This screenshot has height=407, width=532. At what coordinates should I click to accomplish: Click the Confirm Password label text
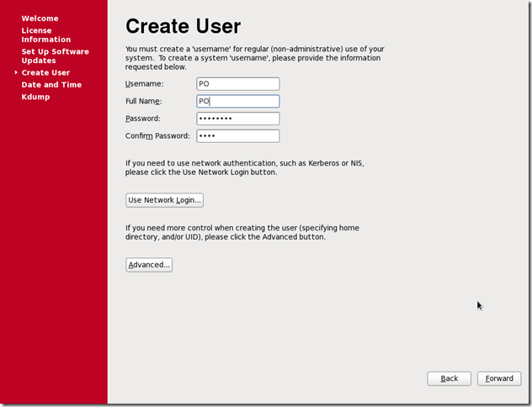point(157,136)
